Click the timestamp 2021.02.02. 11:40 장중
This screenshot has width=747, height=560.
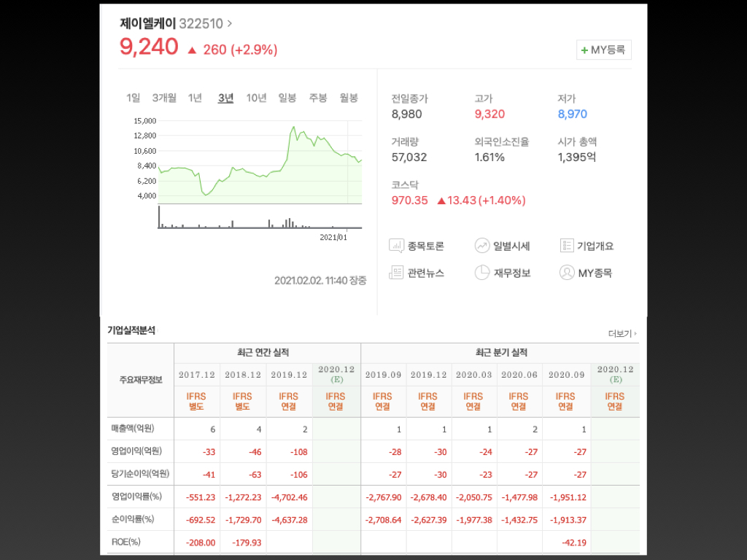tap(321, 281)
